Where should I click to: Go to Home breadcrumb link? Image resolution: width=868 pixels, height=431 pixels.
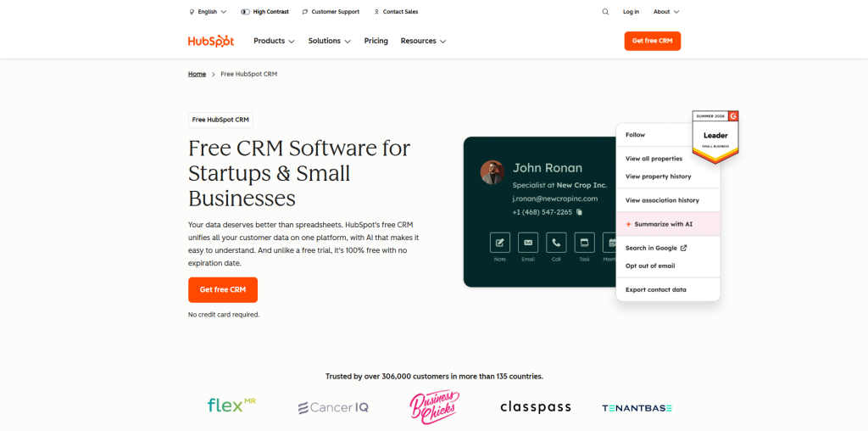coord(197,74)
